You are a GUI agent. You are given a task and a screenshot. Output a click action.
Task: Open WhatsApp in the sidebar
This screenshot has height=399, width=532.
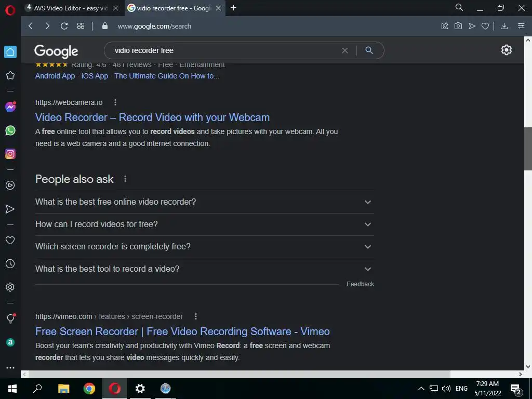(x=10, y=130)
